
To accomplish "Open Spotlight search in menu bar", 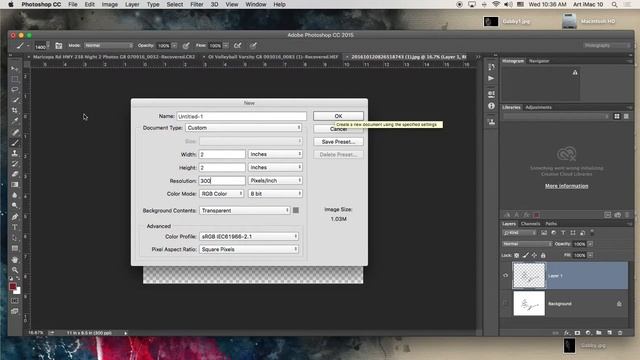I will tap(614, 4).
